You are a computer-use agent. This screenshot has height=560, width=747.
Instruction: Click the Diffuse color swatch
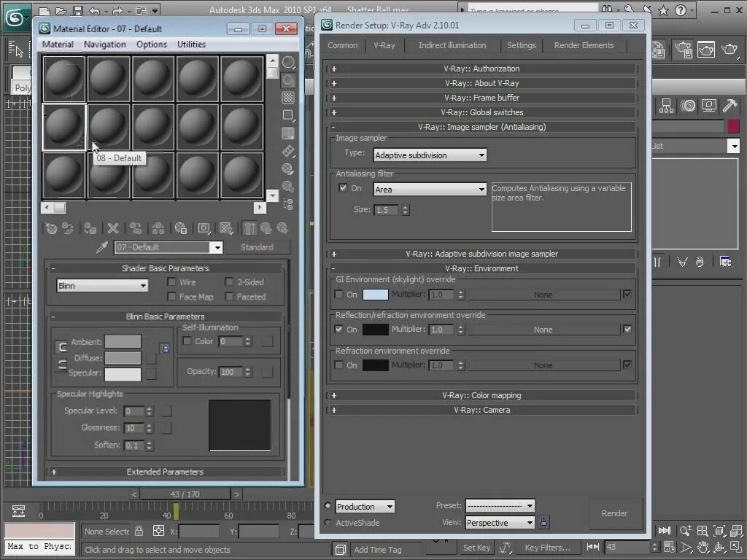(x=123, y=357)
